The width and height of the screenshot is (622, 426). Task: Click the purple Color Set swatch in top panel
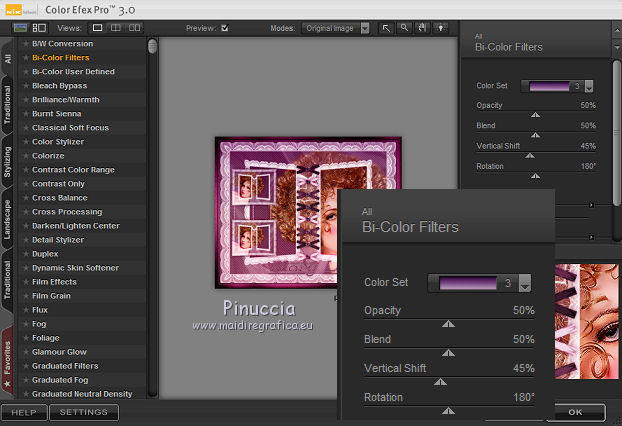pyautogui.click(x=549, y=86)
